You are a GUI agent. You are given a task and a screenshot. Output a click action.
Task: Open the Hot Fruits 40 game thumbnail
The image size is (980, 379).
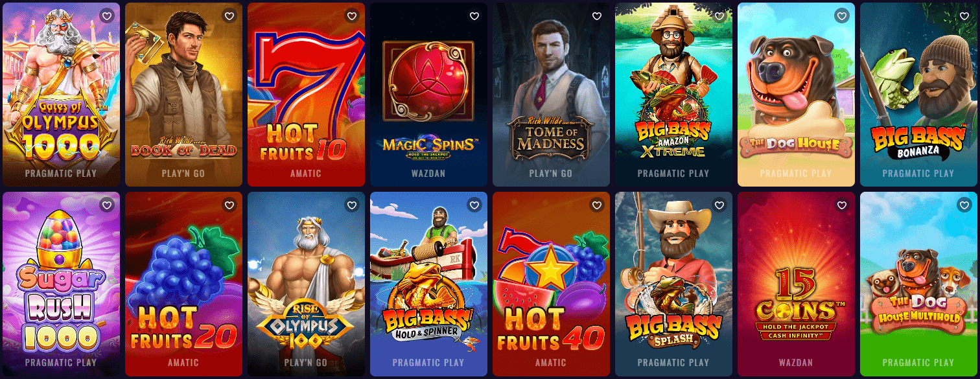pyautogui.click(x=551, y=284)
